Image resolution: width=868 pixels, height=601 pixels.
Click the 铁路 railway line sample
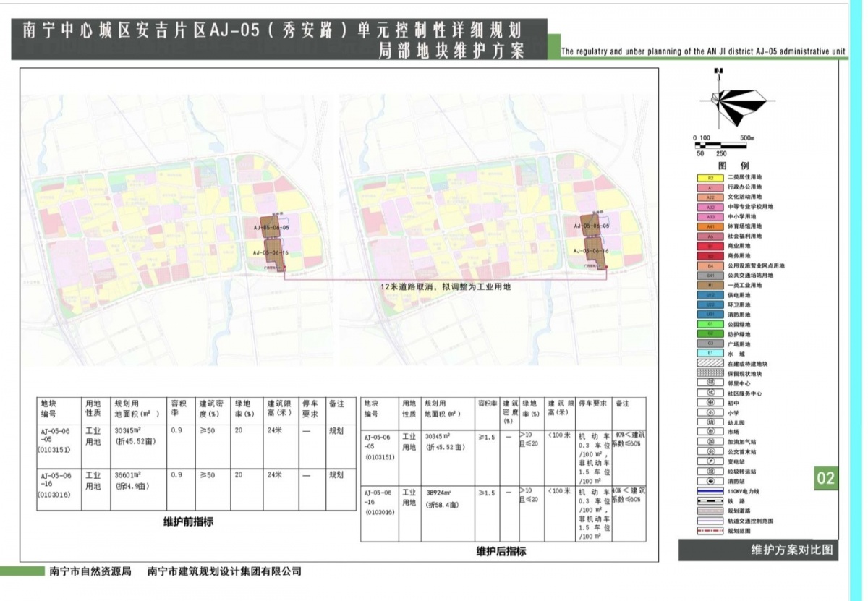tap(710, 500)
